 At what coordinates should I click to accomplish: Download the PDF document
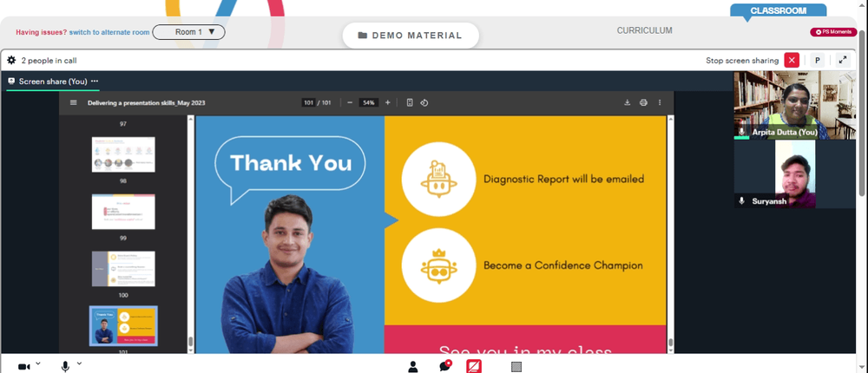628,102
